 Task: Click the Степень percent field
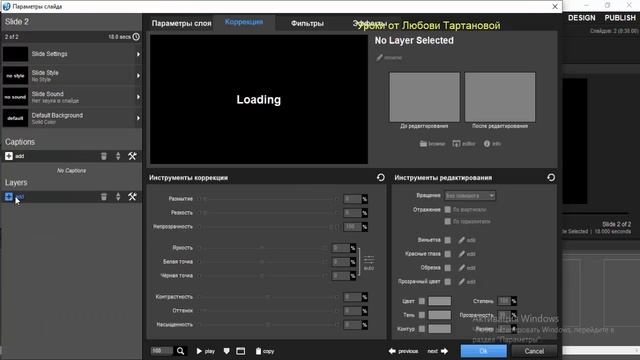point(504,301)
